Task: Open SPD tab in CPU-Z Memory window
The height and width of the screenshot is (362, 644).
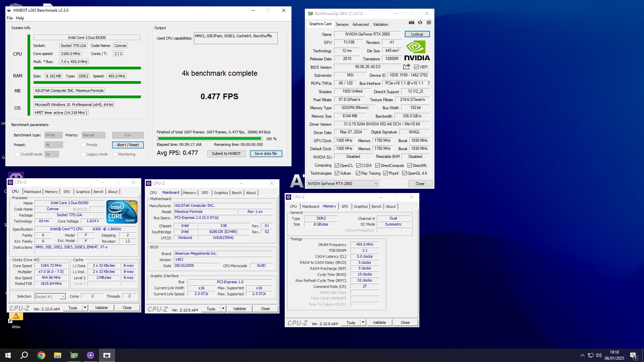Action: [344, 206]
